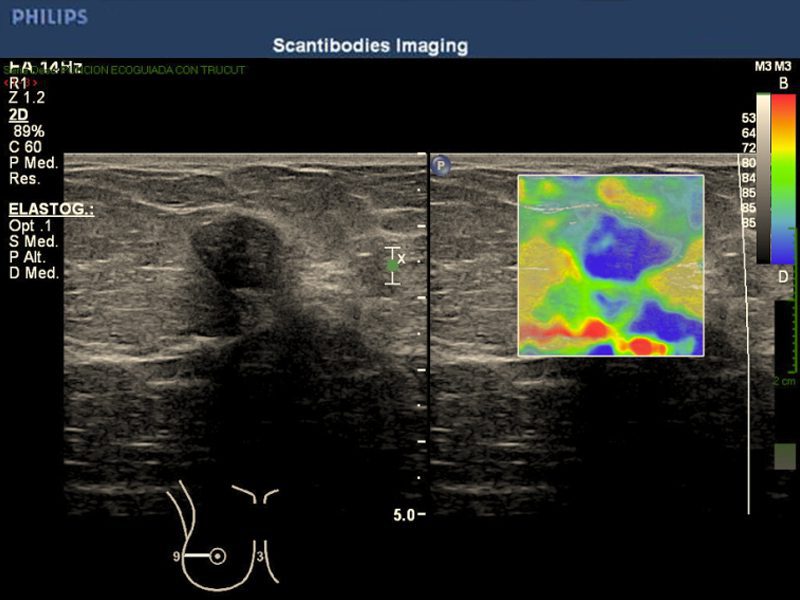Viewport: 800px width, 600px height.
Task: Click the ELASTOG. settings heading
Action: (x=50, y=210)
